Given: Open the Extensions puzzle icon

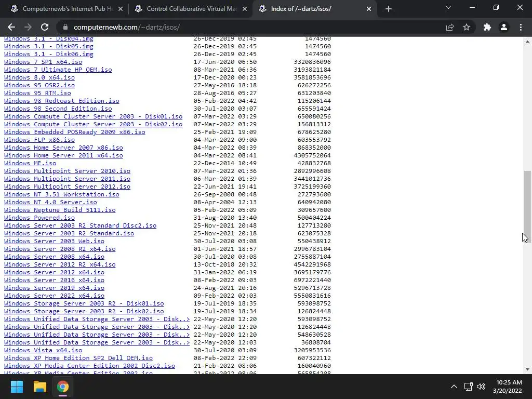Looking at the screenshot, I should coord(487,27).
